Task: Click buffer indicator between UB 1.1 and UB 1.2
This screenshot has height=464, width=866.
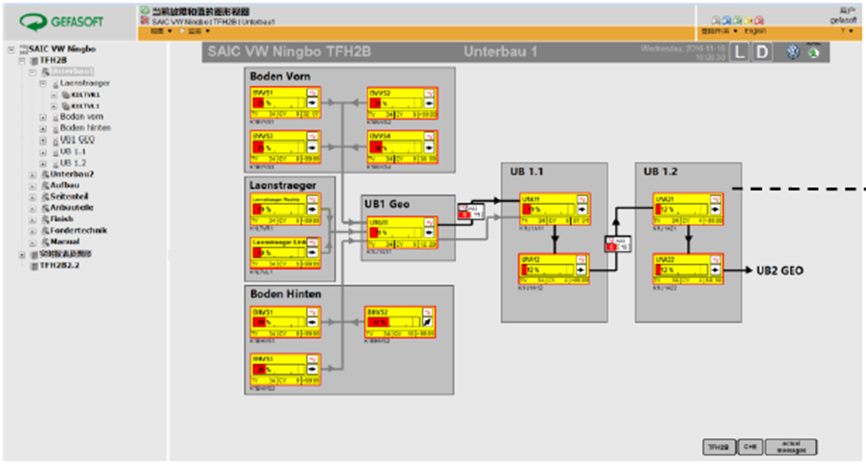Action: point(618,244)
